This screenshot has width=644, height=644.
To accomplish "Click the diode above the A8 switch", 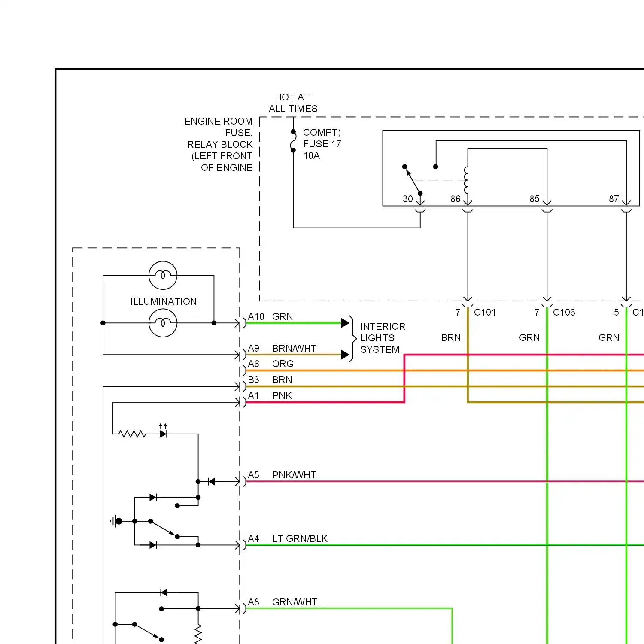I will 164,592.
